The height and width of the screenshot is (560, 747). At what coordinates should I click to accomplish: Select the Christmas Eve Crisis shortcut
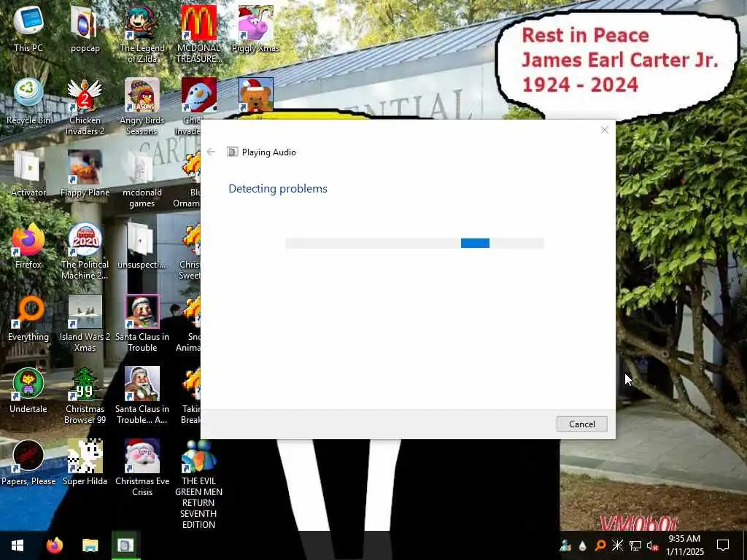(x=142, y=468)
